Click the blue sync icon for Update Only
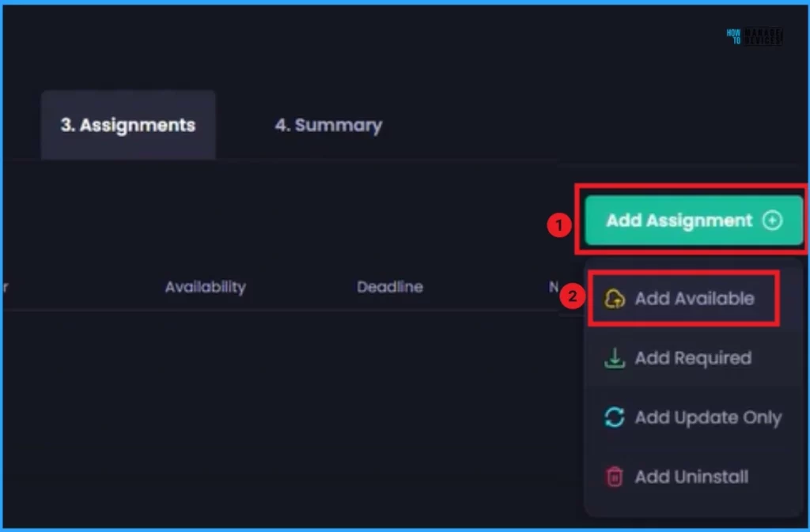Viewport: 810px width, 532px height. [615, 417]
